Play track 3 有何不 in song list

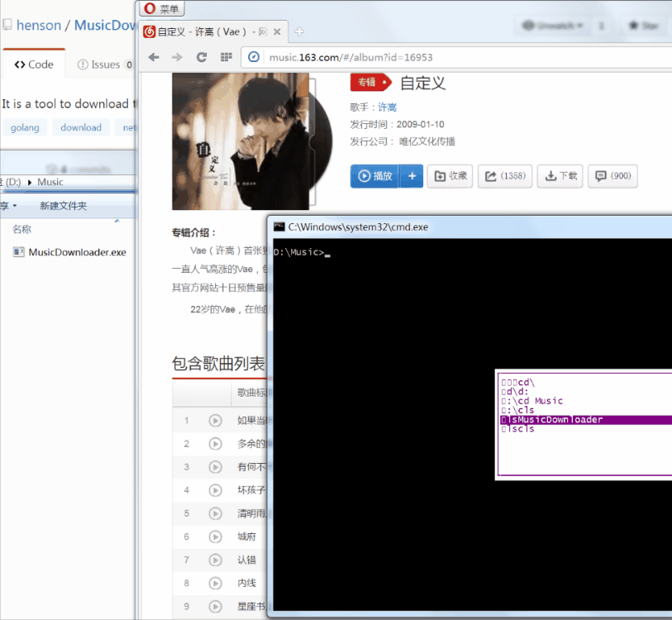215,467
